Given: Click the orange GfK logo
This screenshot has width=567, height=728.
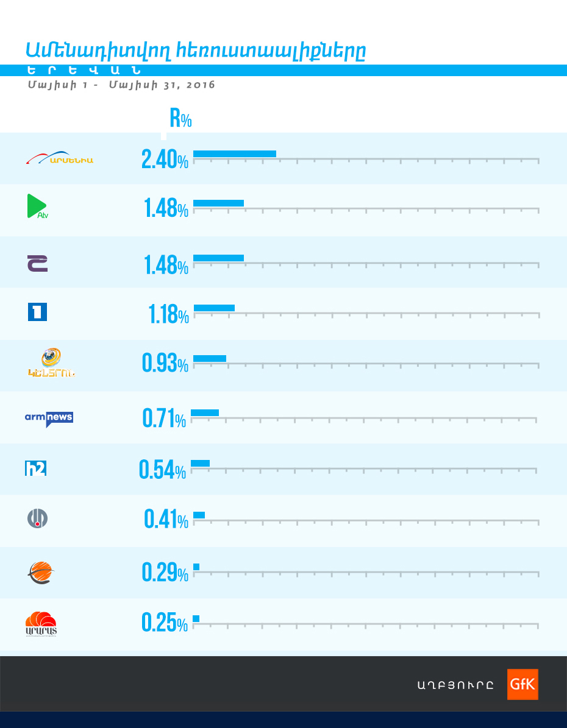Looking at the screenshot, I should 522,684.
